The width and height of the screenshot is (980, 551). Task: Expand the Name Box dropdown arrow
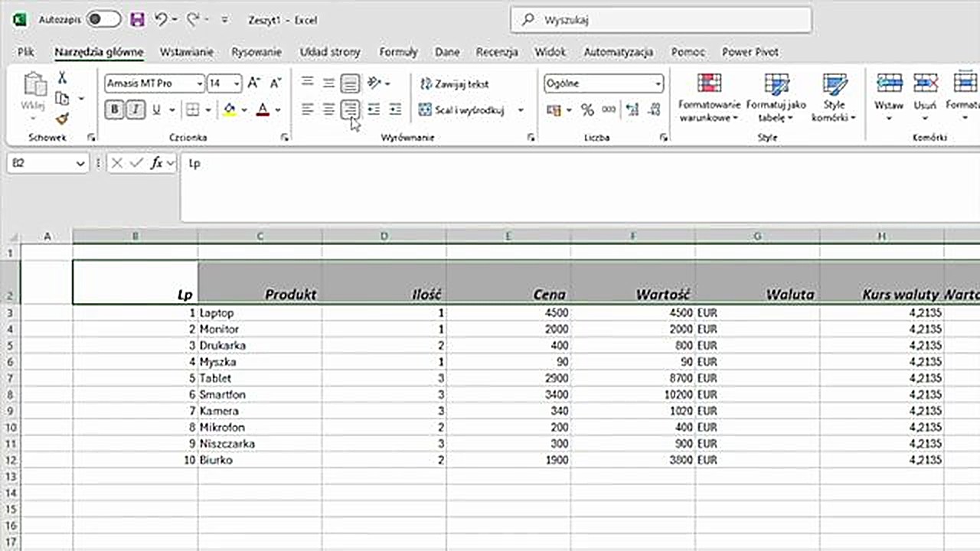click(81, 163)
